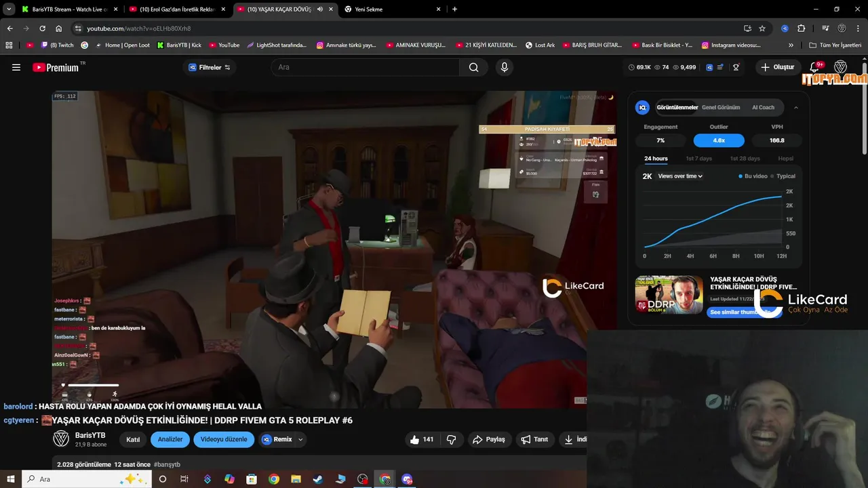Click site information icon in address bar
Viewport: 868px width, 488px height.
[x=78, y=28]
